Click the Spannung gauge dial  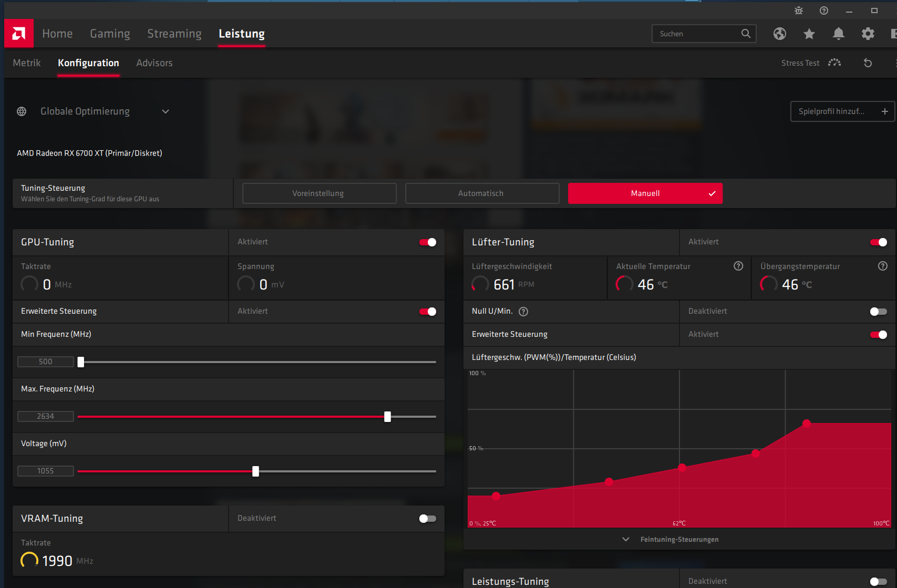[246, 284]
